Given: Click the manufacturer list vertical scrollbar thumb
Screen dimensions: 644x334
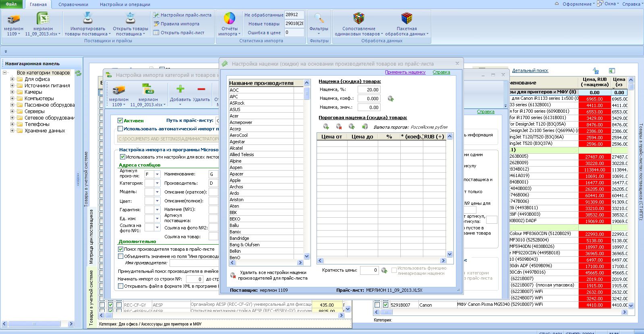Looking at the screenshot, I should pos(306,94).
